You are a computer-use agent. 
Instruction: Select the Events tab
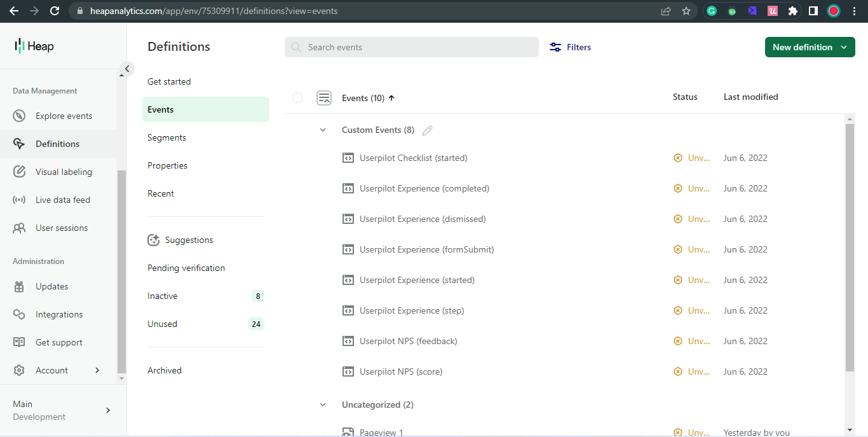206,109
